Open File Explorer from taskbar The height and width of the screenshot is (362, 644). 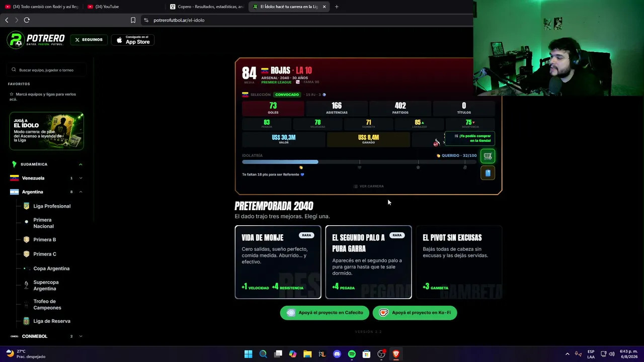307,354
